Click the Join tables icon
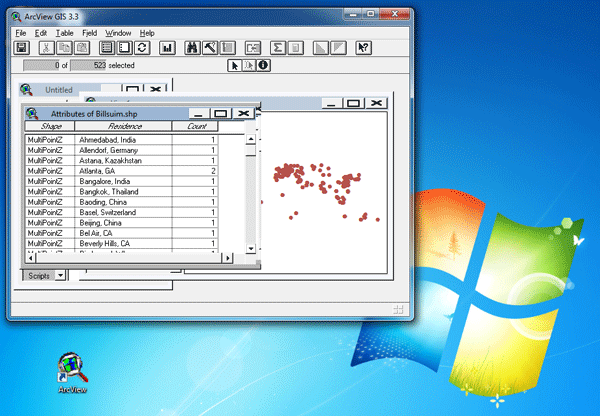This screenshot has width=600, height=416. tap(253, 48)
